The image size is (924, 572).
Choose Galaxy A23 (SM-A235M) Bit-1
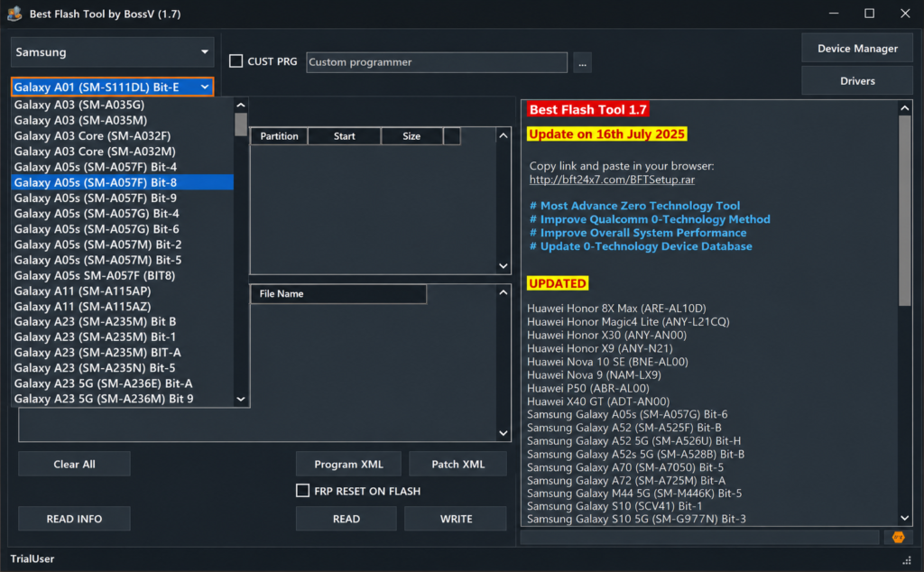[123, 337]
